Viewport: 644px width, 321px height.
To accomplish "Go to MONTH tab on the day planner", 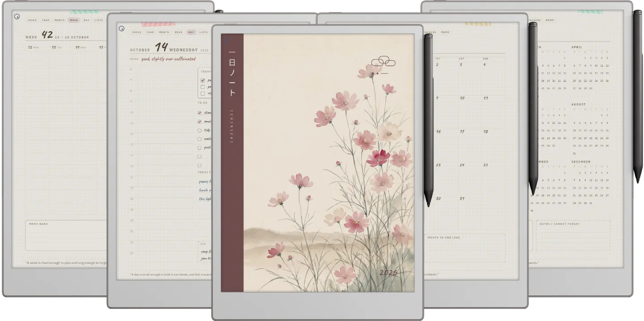I will pos(164,32).
